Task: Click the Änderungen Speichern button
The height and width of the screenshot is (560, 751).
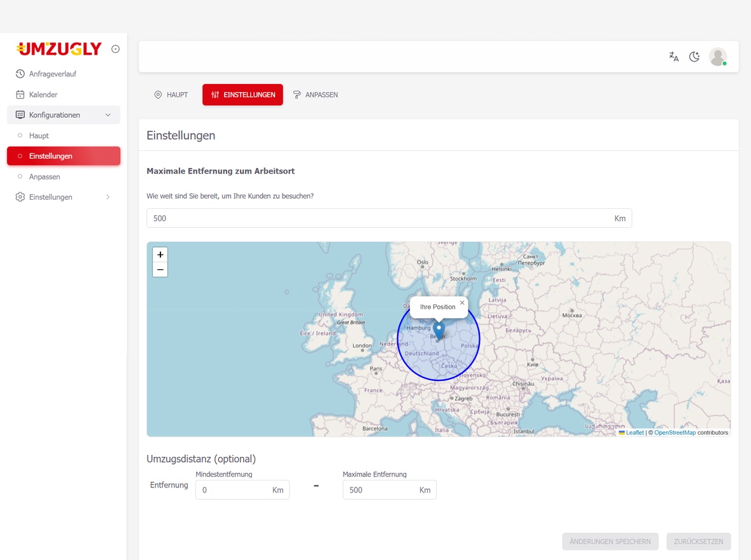Action: coord(610,542)
